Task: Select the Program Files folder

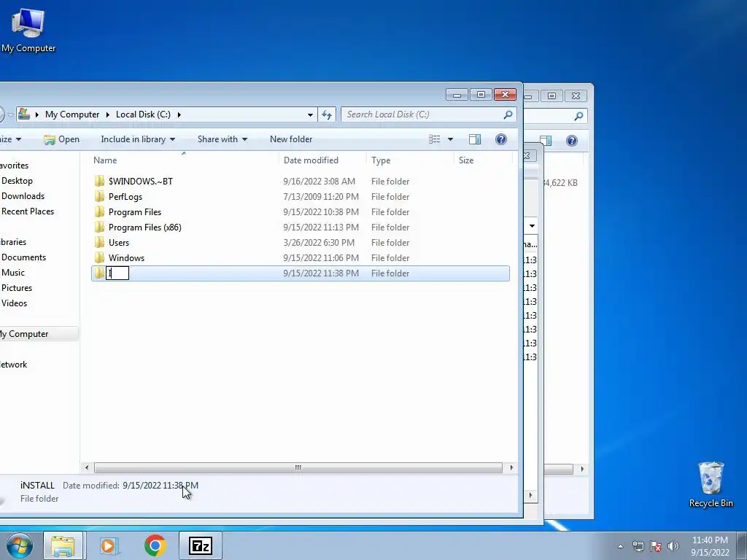Action: (135, 212)
